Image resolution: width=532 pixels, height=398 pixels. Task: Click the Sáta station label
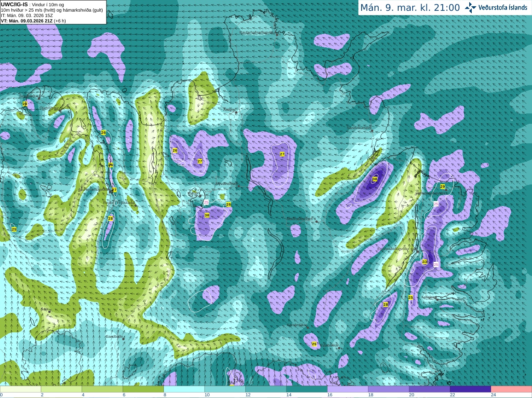44,309
